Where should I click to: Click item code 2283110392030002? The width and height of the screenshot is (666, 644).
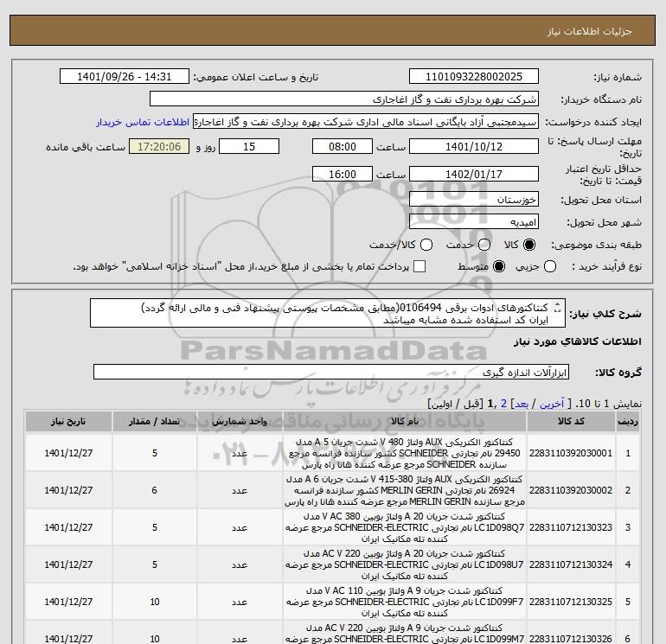(x=571, y=490)
